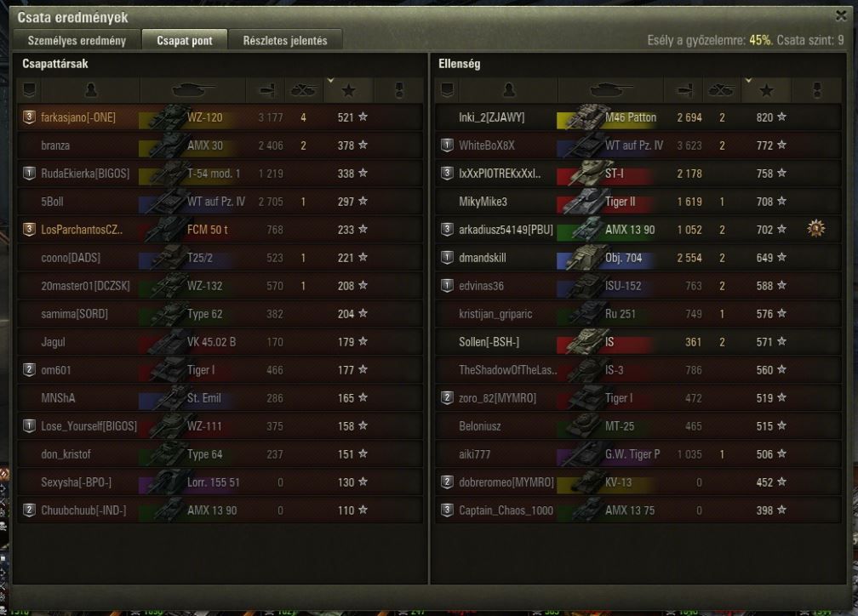Sort enemies by tank vehicle icon
858x616 pixels.
611,89
